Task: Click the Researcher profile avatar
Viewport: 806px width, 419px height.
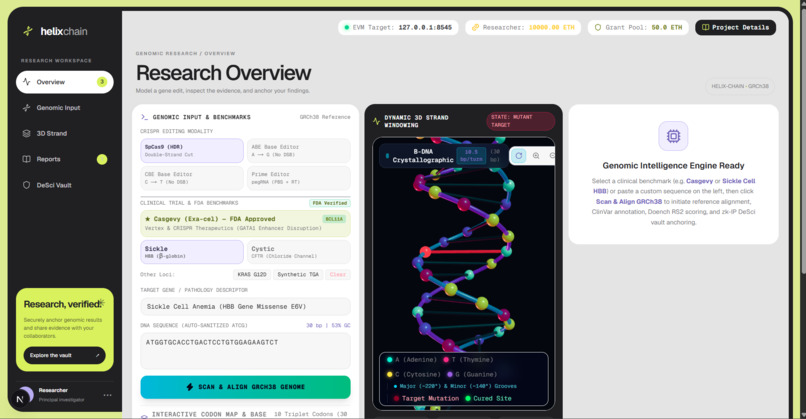Action: (27, 394)
